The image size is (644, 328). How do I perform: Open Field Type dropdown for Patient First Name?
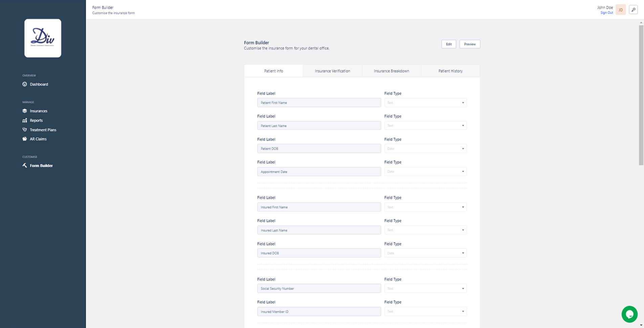425,103
